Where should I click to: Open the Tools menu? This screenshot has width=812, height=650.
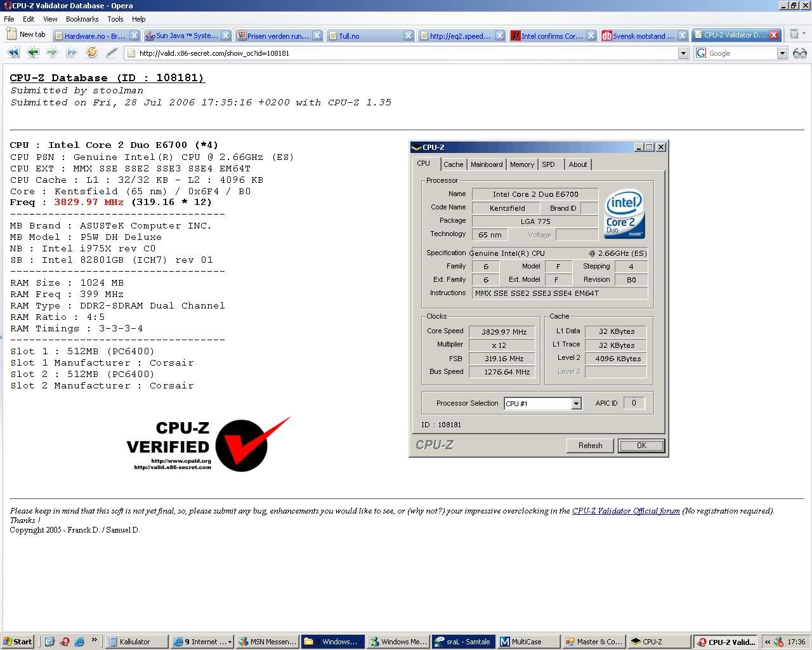coord(115,19)
